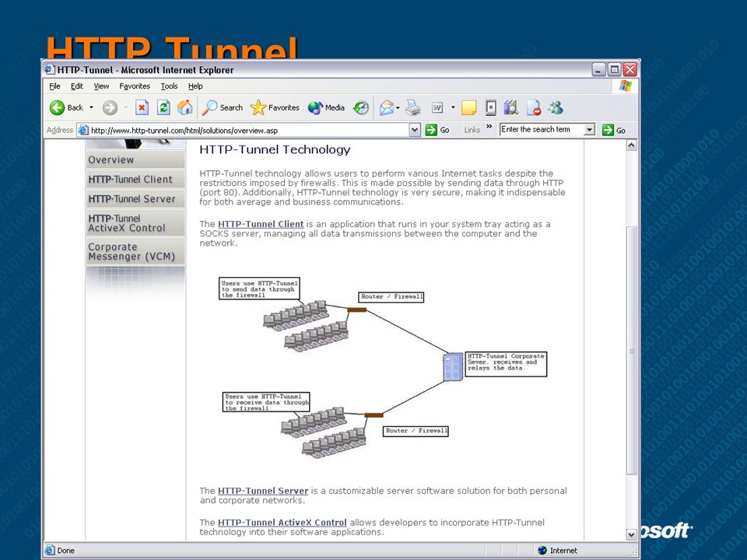The width and height of the screenshot is (747, 560).
Task: Click the Windows flag logo
Action: click(x=625, y=86)
